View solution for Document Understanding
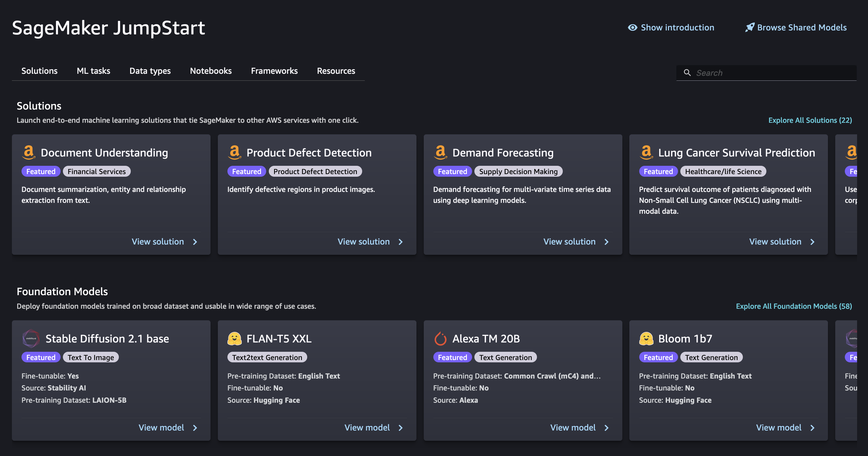 tap(158, 242)
